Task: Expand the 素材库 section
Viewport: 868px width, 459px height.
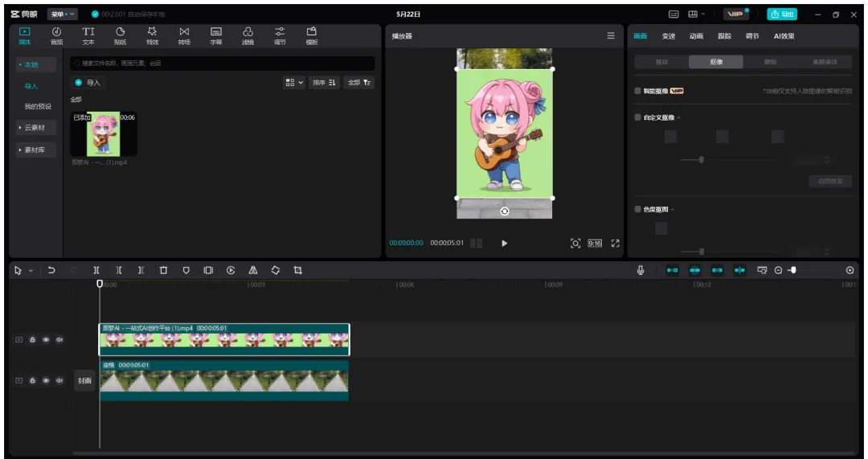Action: tap(36, 150)
